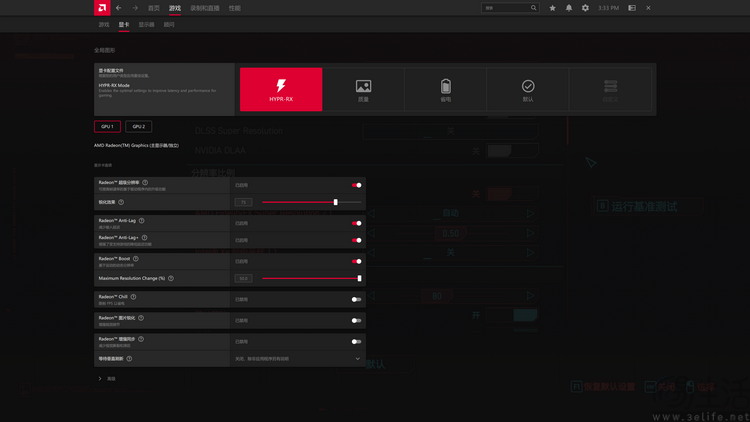Image resolution: width=750 pixels, height=422 pixels.
Task: Open favorites via the star icon
Action: coord(552,8)
